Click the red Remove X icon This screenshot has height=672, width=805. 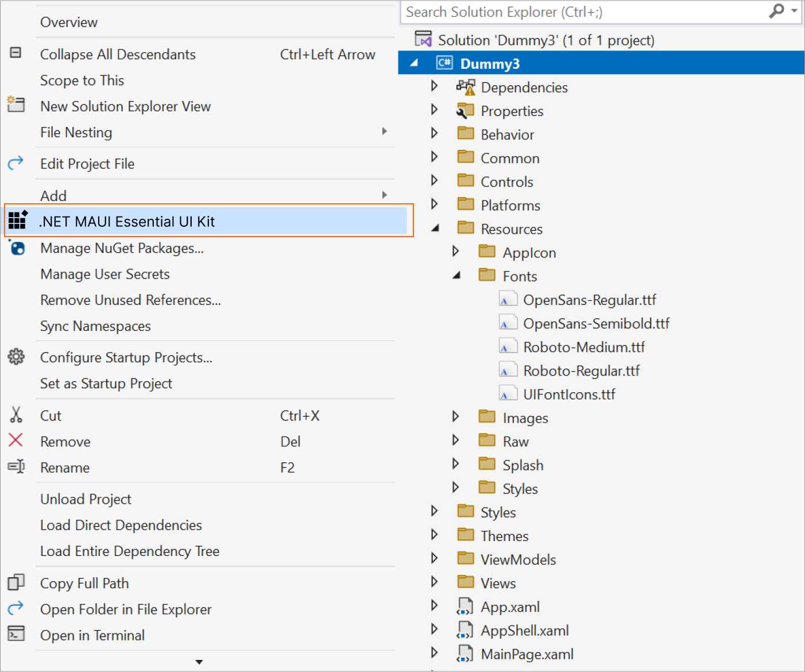point(16,440)
